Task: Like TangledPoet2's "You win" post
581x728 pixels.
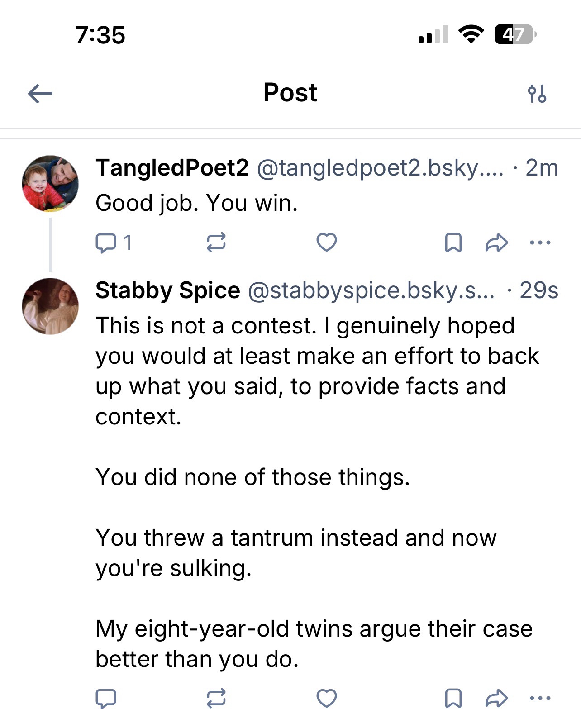Action: click(x=326, y=243)
